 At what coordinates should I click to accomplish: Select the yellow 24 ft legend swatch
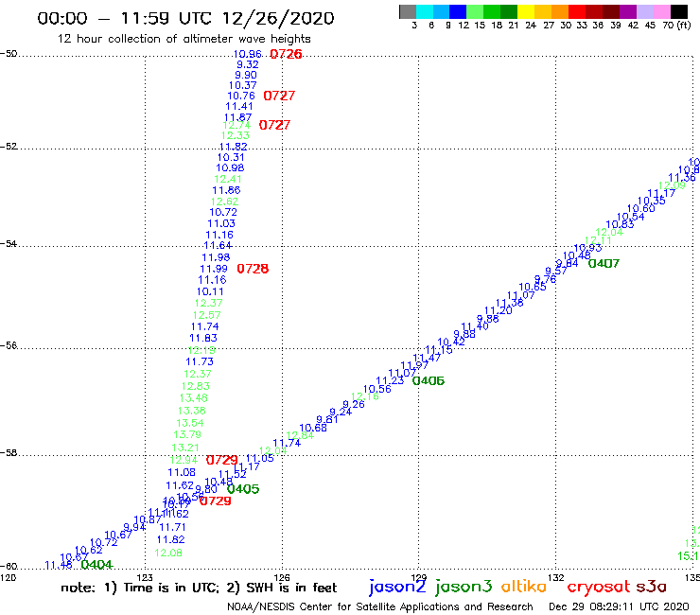526,11
